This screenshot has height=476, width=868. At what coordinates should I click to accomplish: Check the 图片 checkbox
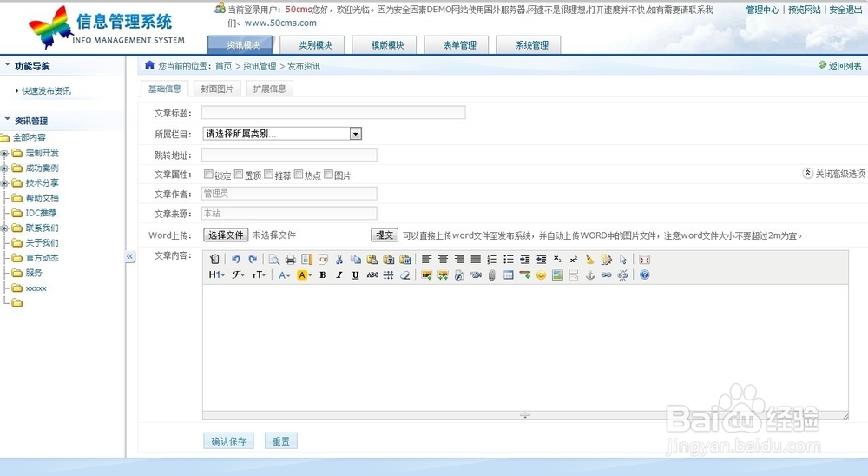pyautogui.click(x=328, y=175)
